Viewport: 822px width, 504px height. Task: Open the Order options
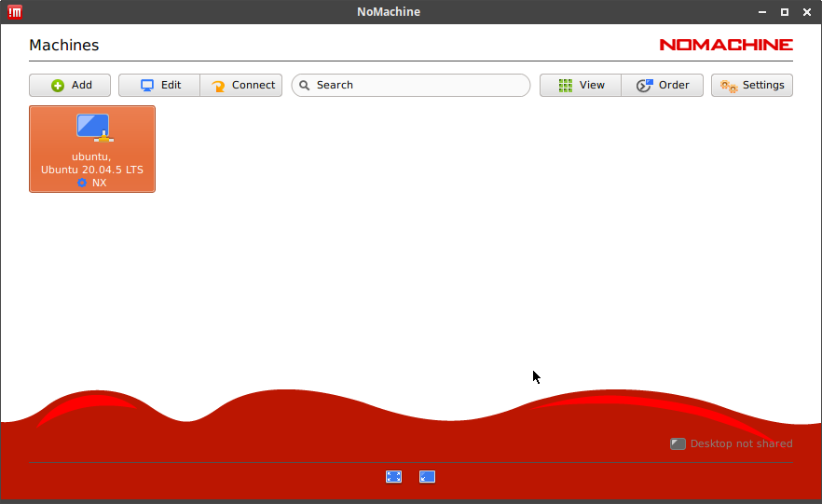[662, 86]
